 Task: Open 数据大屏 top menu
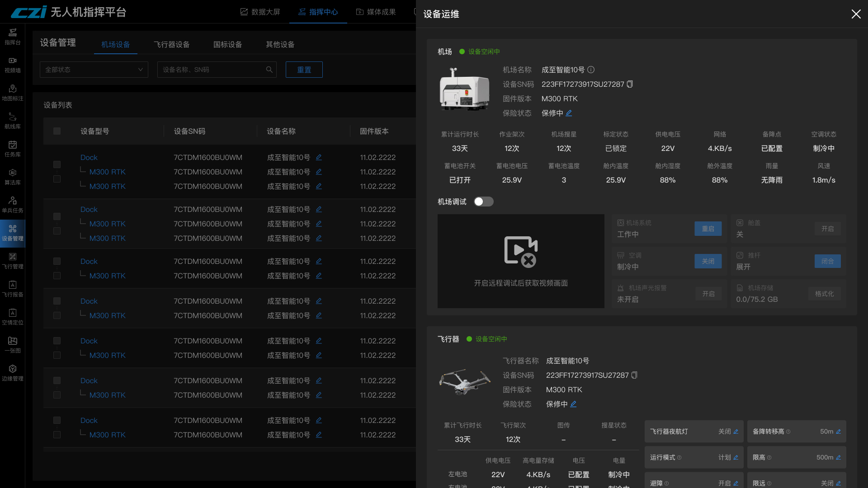(260, 12)
